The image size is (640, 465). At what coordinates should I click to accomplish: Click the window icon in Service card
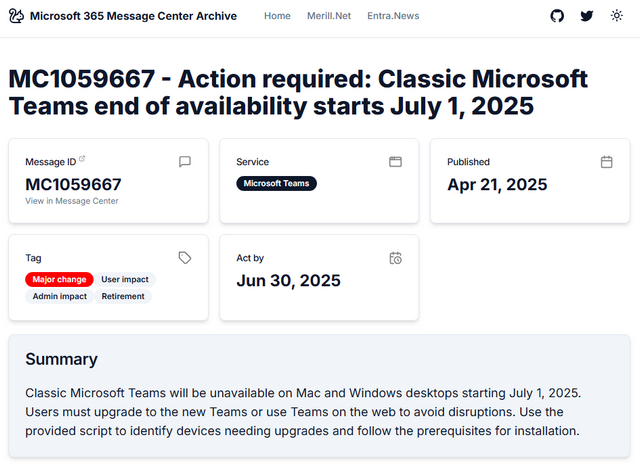pyautogui.click(x=395, y=161)
